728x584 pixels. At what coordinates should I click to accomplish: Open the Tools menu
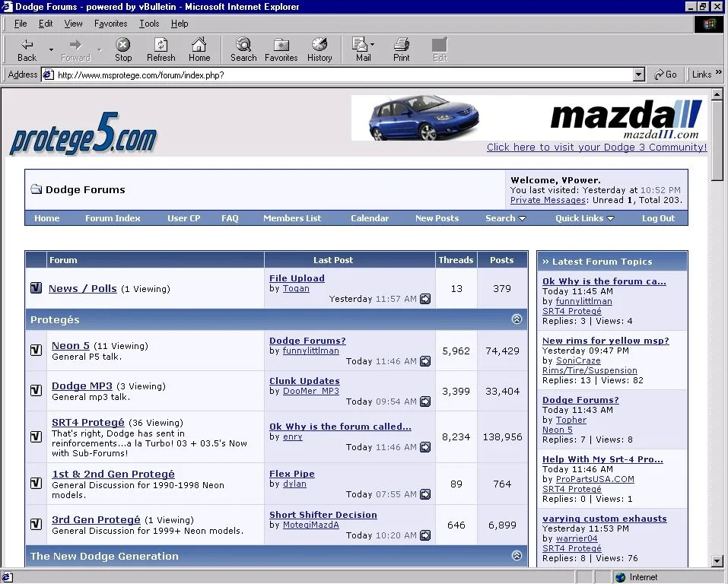tap(149, 24)
